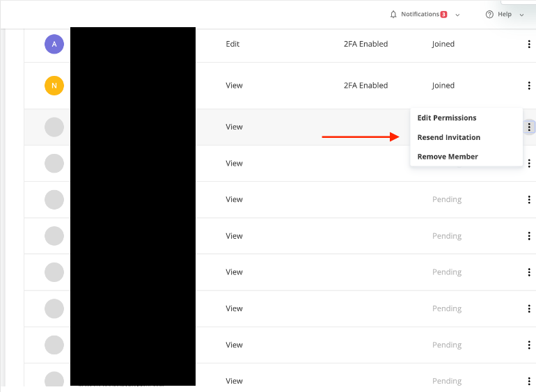Click the "Edit" permission in member A's row
Screen dimensions: 536x392
232,44
